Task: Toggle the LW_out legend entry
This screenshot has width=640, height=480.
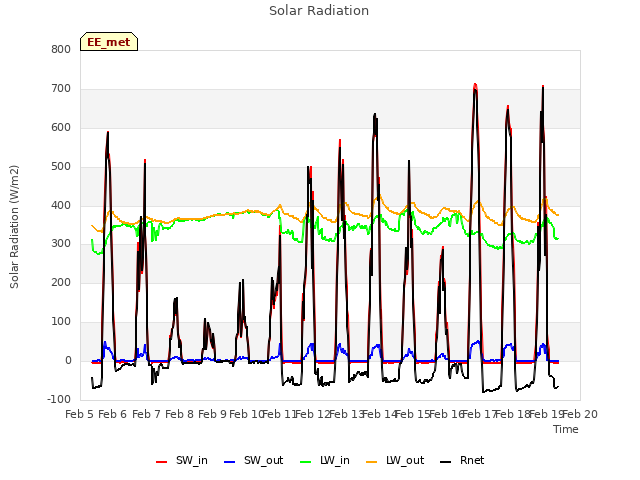Action: coord(395,461)
